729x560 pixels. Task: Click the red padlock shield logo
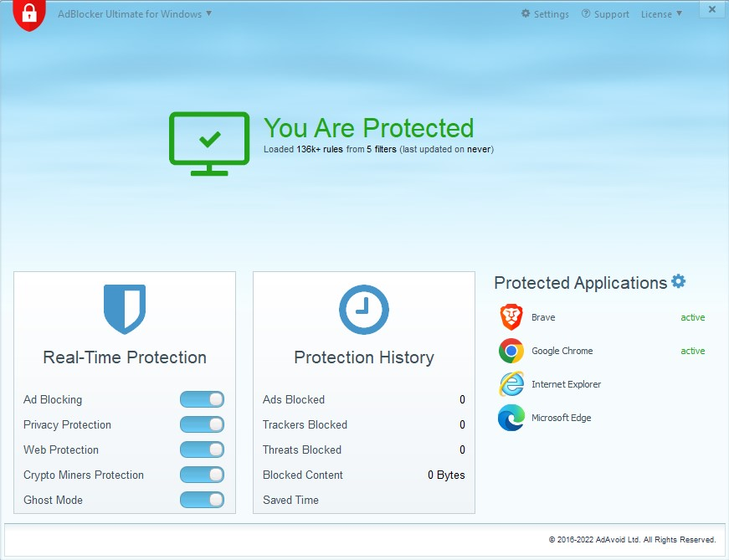point(29,14)
